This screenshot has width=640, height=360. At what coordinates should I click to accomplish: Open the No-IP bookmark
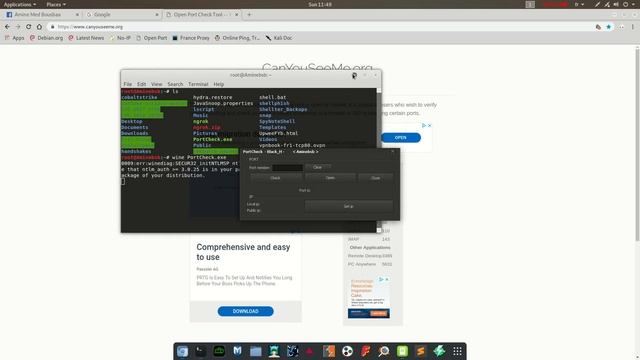pos(120,38)
